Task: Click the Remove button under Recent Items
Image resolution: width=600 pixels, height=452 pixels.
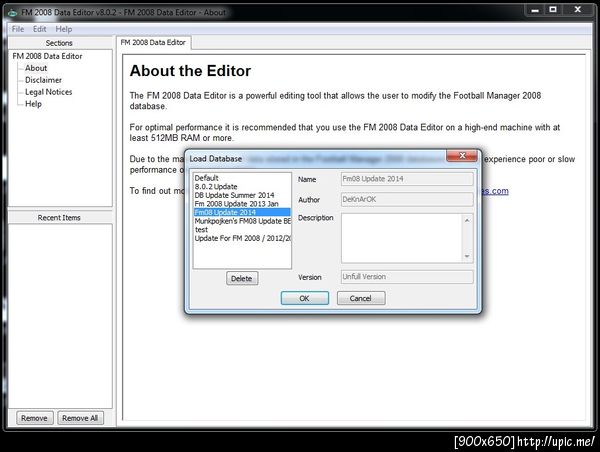Action: point(34,418)
